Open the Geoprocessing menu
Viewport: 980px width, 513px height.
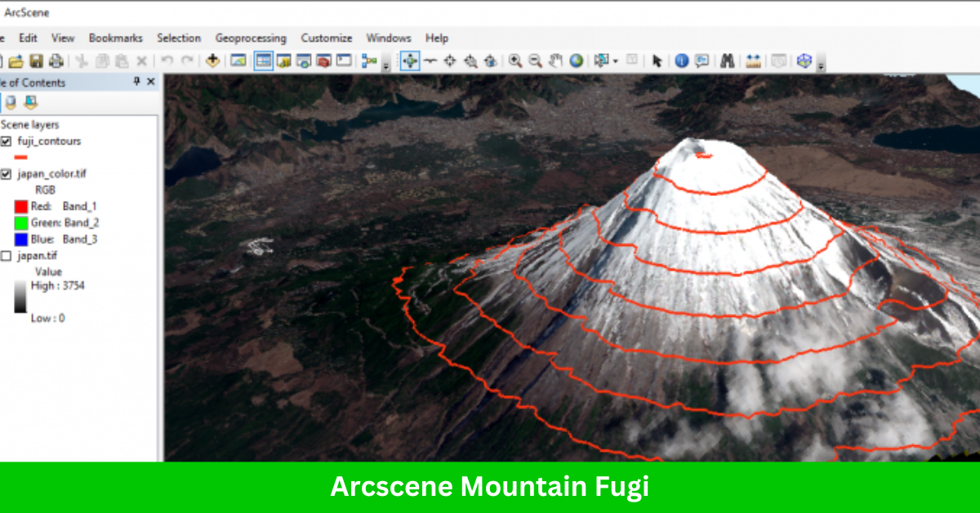(251, 38)
